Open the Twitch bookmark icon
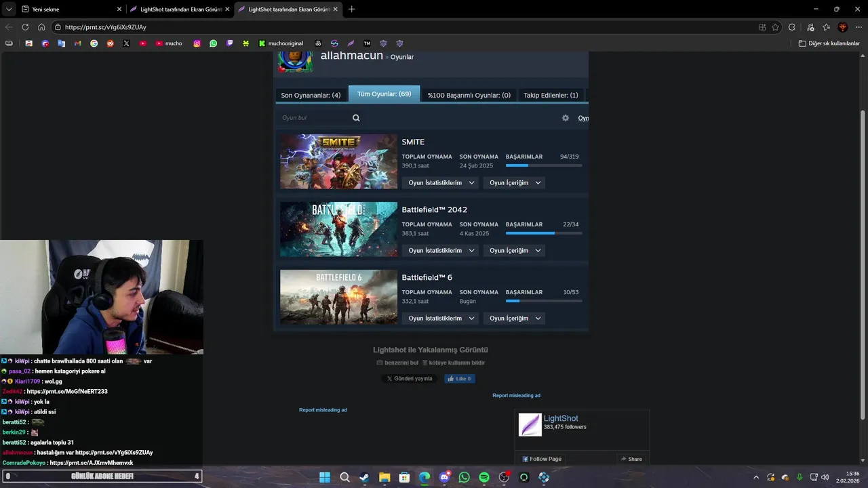Screen dimensions: 868x488 click(x=230, y=43)
